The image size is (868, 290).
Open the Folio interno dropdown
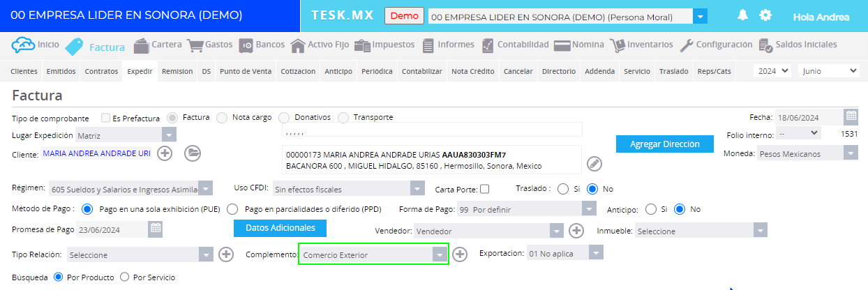tap(799, 132)
